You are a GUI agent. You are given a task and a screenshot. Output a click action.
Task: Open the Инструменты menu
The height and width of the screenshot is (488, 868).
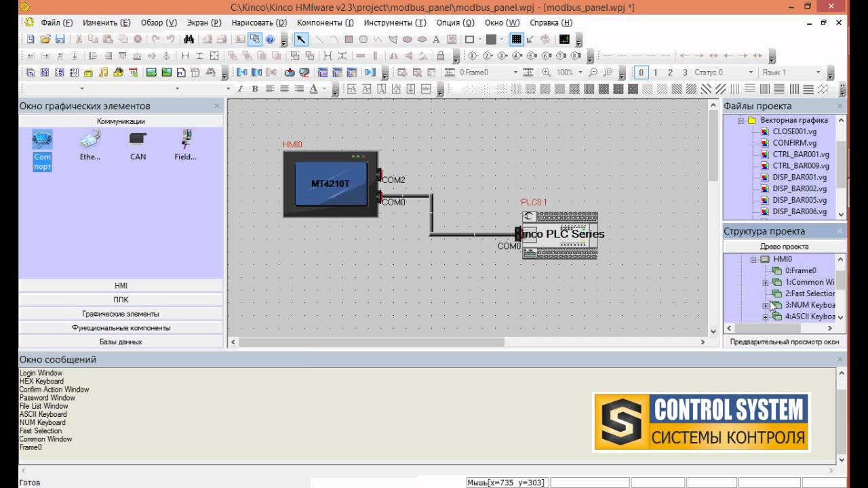click(x=395, y=22)
